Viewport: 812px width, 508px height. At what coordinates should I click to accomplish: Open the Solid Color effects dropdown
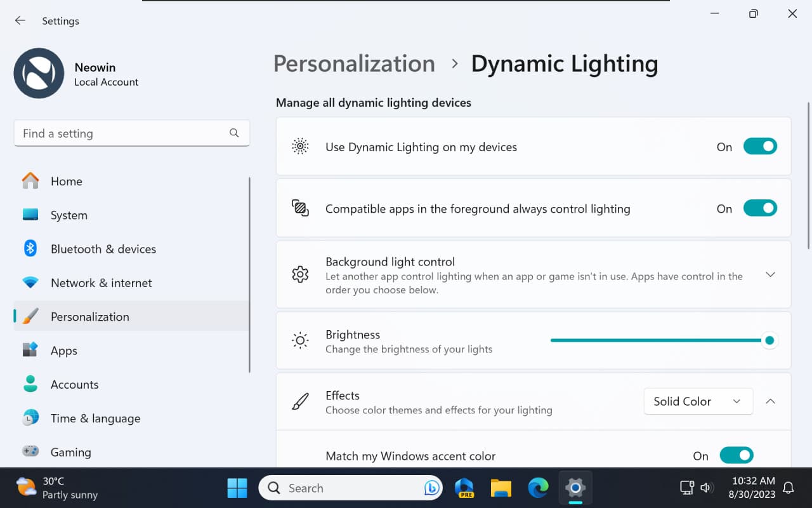click(698, 401)
